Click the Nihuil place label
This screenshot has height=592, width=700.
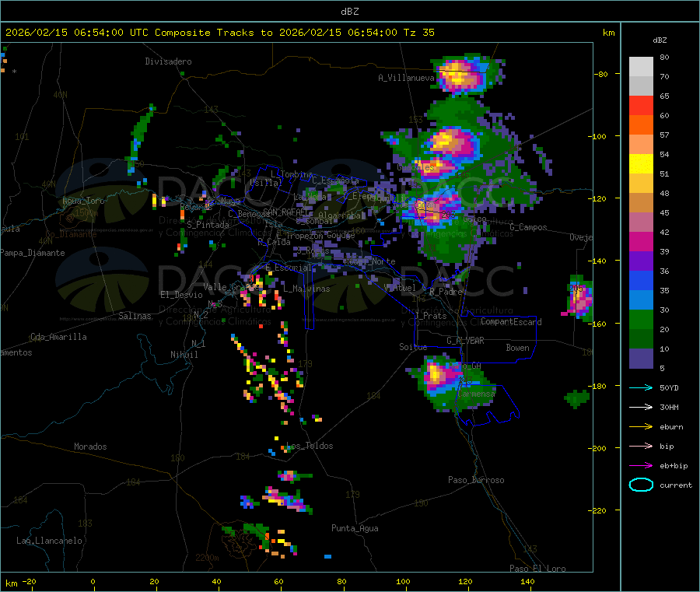coord(184,355)
